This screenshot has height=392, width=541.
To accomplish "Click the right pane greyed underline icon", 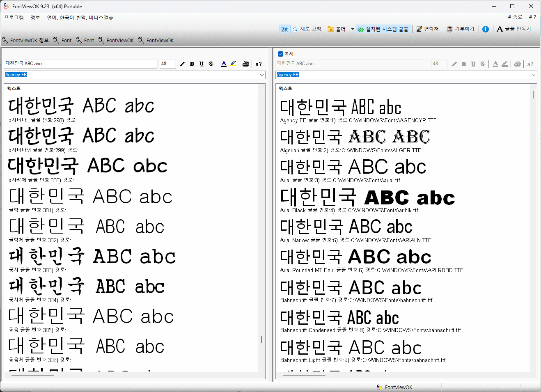I will click(x=473, y=64).
